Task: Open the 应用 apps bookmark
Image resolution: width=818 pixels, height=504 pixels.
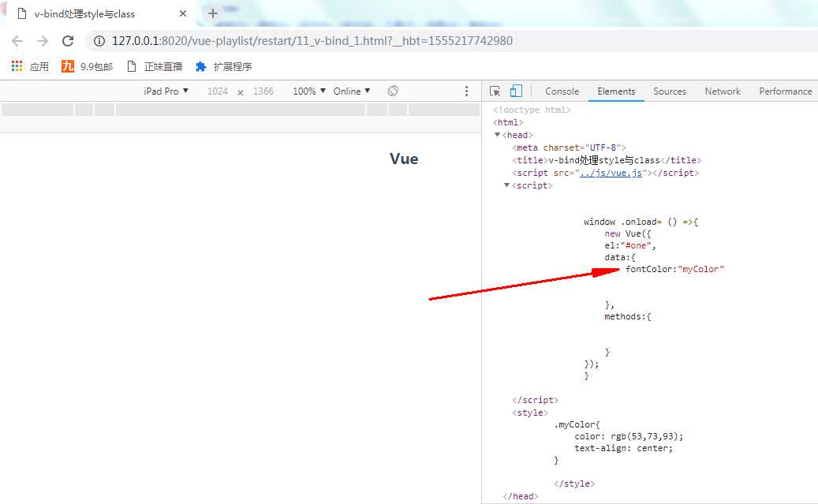Action: (x=30, y=66)
